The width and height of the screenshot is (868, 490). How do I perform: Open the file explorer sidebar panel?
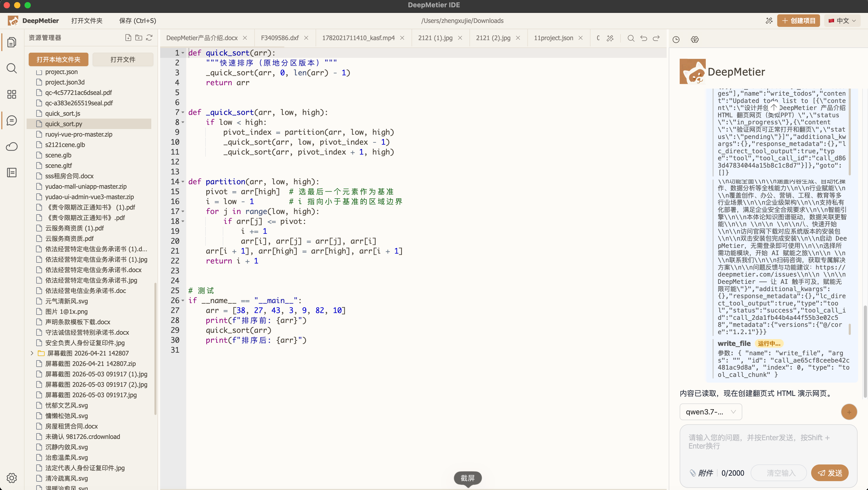pyautogui.click(x=11, y=42)
